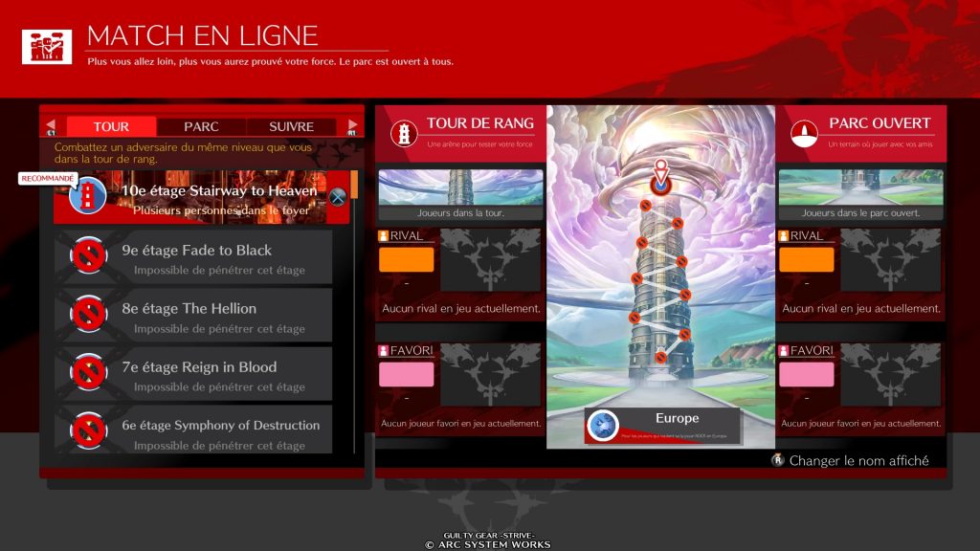Click the floor list scrollbar thumb
Viewport: 980px width, 551px height.
pos(354,185)
